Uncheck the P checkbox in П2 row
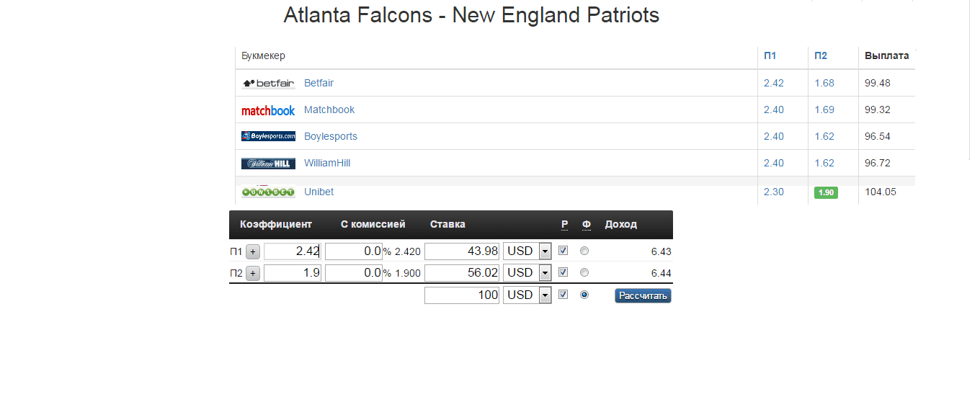The height and width of the screenshot is (402, 980). (x=563, y=272)
